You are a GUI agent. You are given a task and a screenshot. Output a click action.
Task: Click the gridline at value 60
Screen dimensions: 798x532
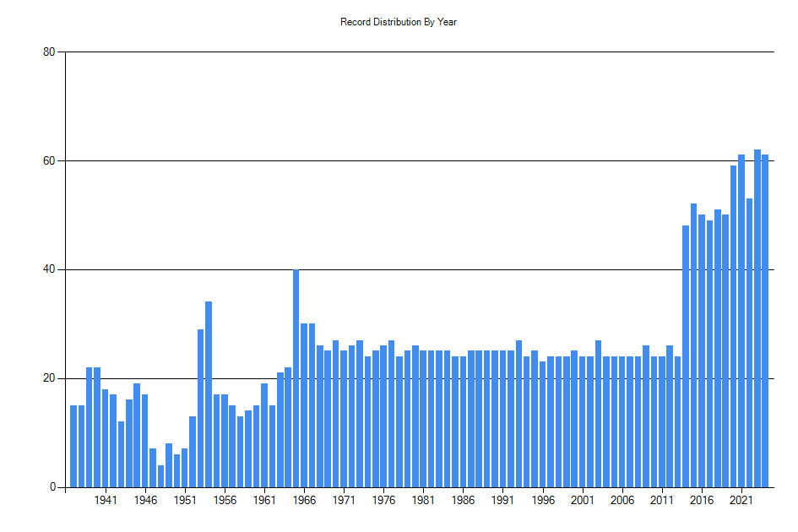[x=422, y=161]
